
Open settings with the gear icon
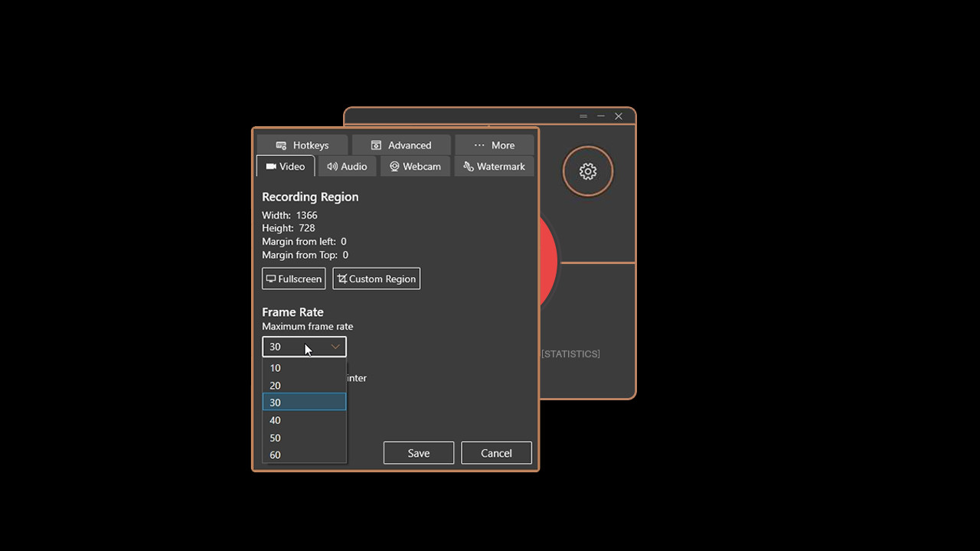coord(588,171)
